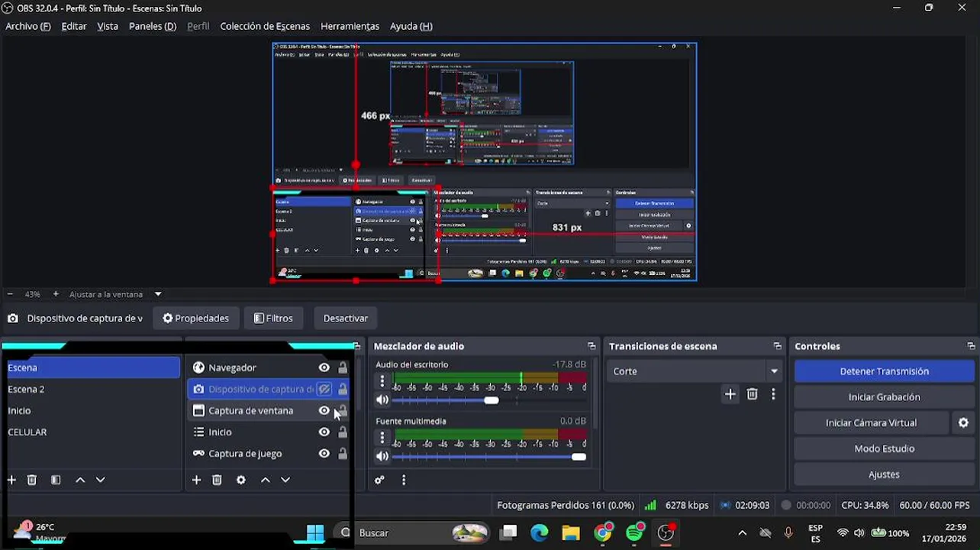Open source Filtros button

[x=273, y=319]
